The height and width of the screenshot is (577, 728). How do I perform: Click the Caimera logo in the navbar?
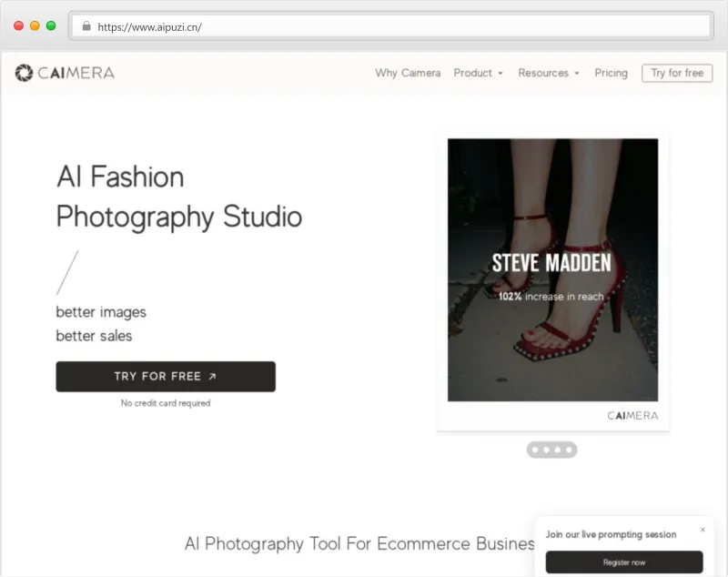click(65, 73)
